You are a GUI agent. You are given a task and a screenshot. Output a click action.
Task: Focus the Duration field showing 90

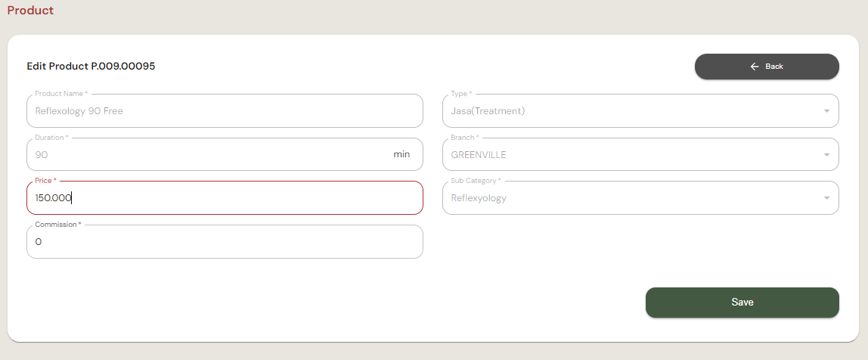click(204, 154)
